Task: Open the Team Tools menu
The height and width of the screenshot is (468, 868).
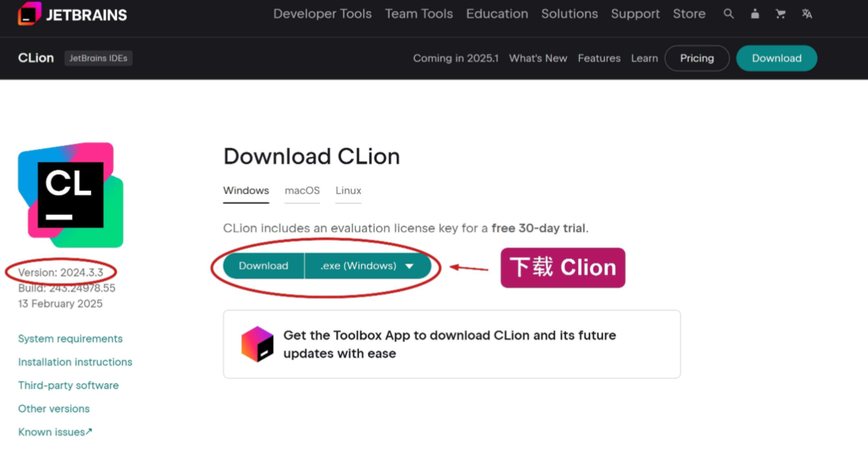Action: 419,14
